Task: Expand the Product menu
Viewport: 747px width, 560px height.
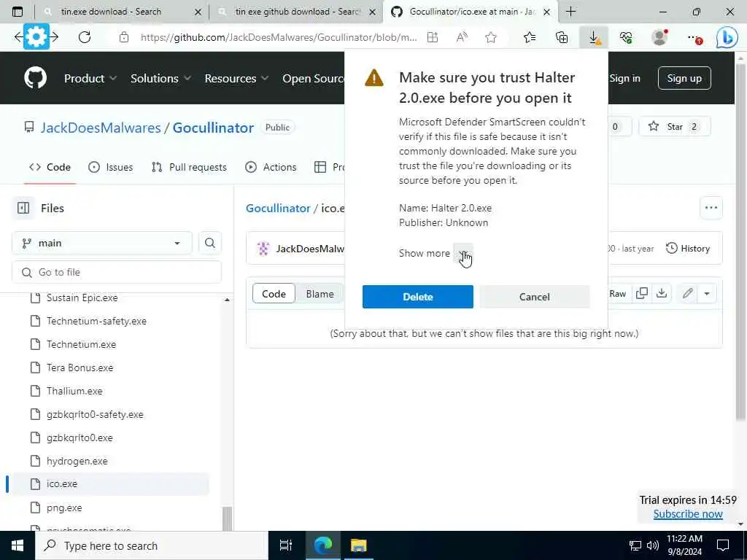Action: pos(90,78)
